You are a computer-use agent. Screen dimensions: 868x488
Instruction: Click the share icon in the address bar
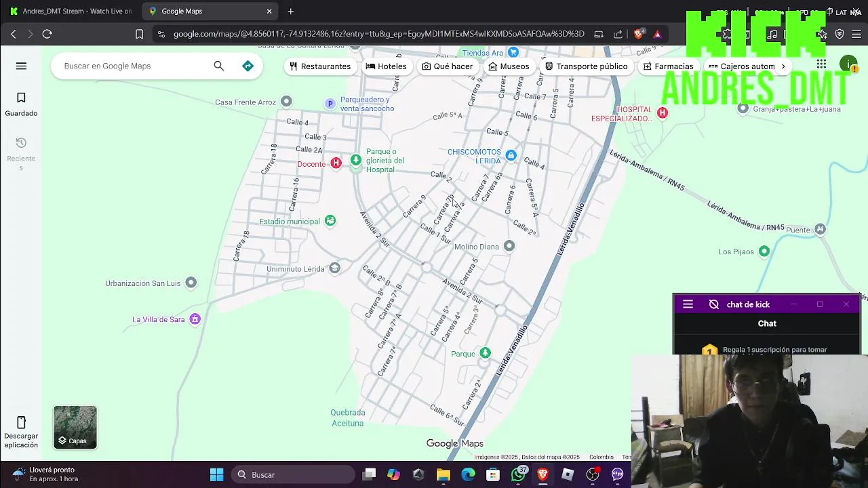[x=618, y=34]
